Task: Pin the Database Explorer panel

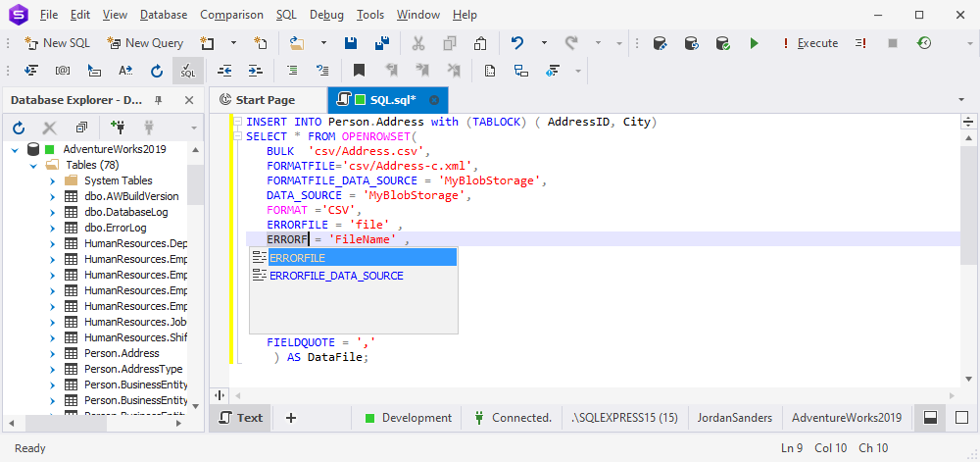Action: click(x=158, y=100)
